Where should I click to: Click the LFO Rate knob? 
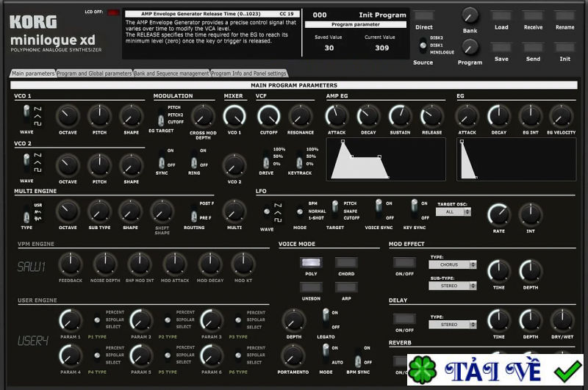click(x=499, y=215)
